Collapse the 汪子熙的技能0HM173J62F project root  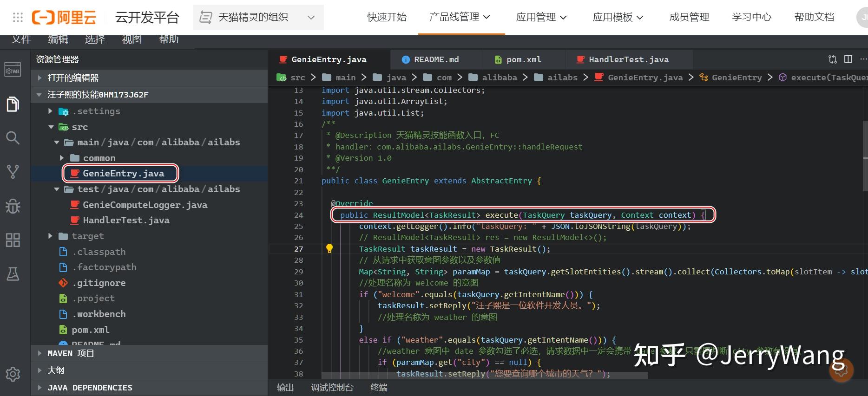point(149,94)
